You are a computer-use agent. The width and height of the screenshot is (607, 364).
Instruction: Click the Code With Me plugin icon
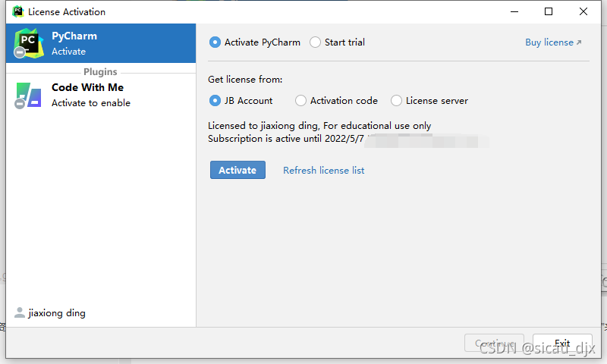click(28, 95)
